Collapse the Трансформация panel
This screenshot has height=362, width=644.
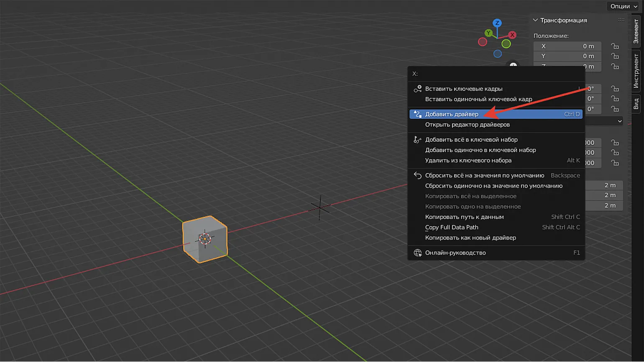point(536,20)
